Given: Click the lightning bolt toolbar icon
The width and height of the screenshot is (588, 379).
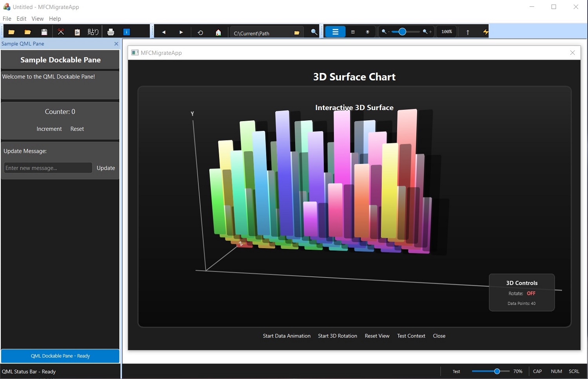Looking at the screenshot, I should 485,32.
